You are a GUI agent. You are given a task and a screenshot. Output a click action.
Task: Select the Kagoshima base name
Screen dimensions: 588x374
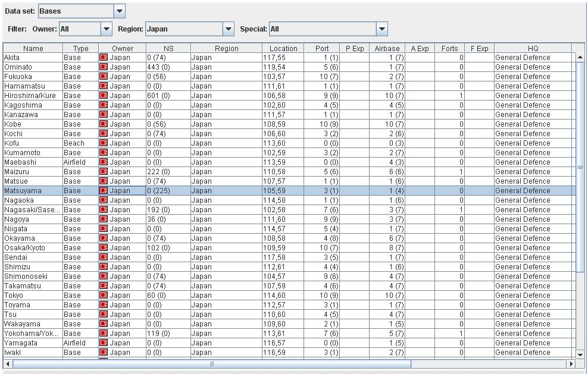23,105
